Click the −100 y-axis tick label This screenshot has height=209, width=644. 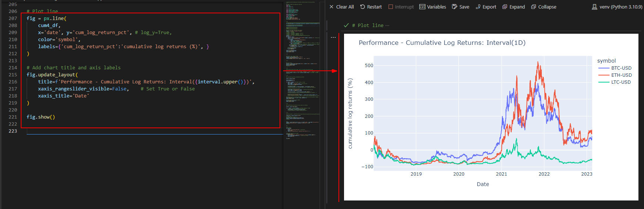(x=367, y=167)
